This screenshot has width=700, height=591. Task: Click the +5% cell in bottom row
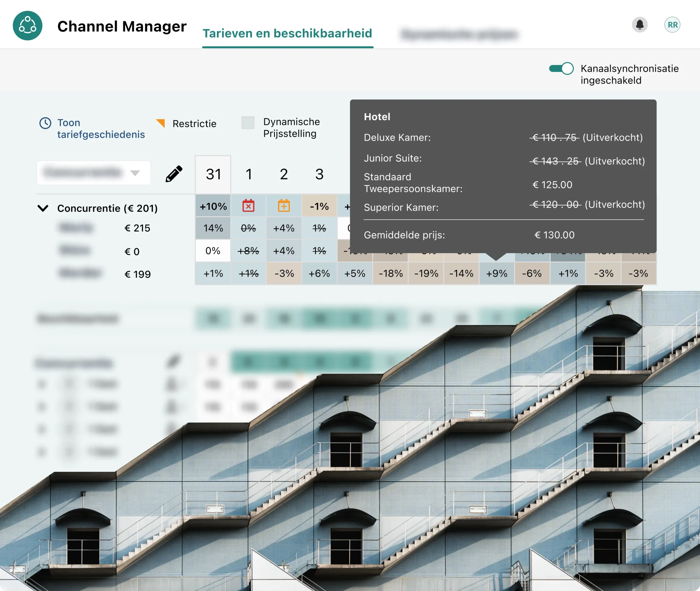click(x=355, y=274)
